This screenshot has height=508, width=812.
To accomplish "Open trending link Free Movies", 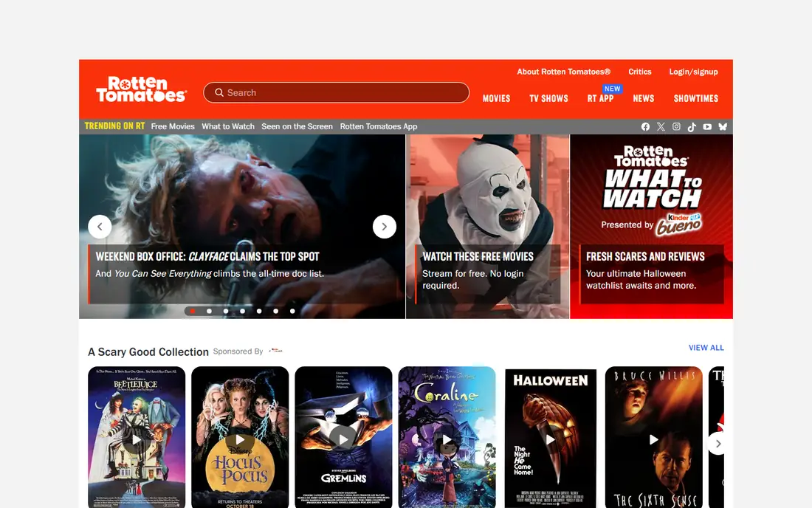I will (173, 126).
